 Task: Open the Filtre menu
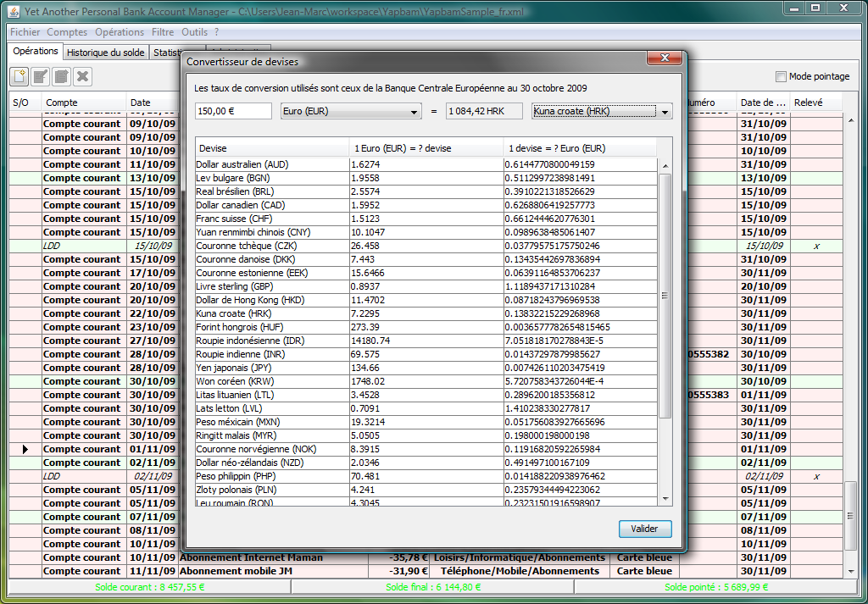pyautogui.click(x=163, y=32)
